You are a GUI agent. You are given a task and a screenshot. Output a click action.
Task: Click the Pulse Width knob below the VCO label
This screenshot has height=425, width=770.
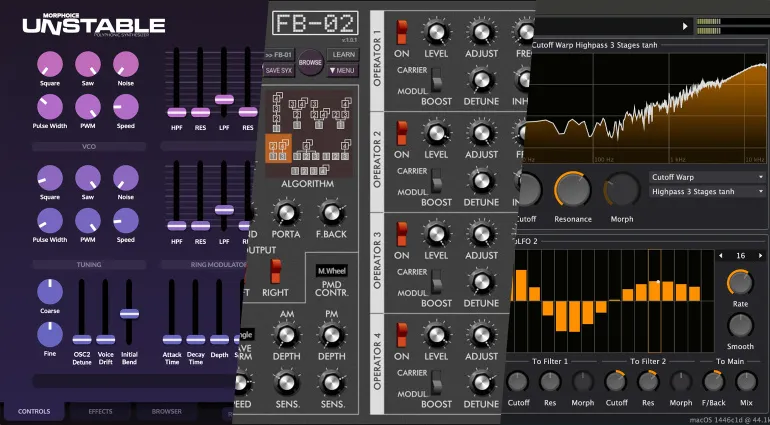[50, 221]
